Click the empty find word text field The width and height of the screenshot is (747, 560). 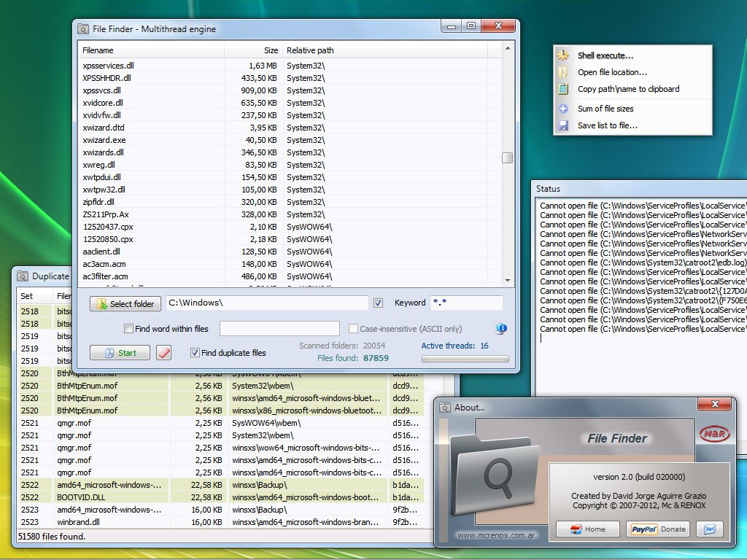[x=279, y=329]
